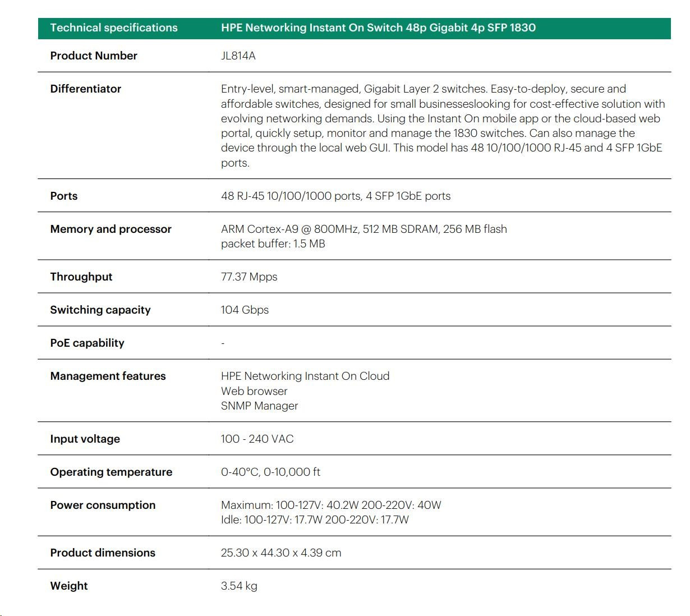Click the Differentiator description paragraph
This screenshot has width=690, height=616.
click(x=442, y=126)
